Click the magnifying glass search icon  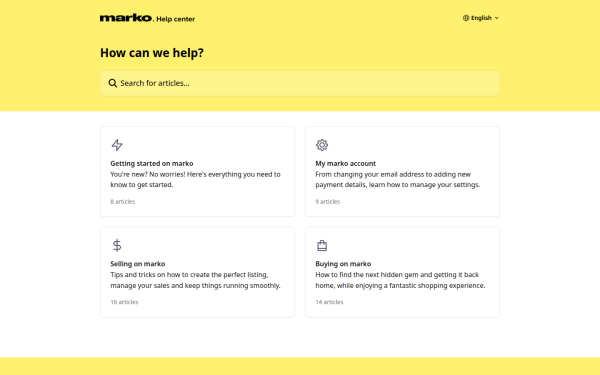click(112, 83)
